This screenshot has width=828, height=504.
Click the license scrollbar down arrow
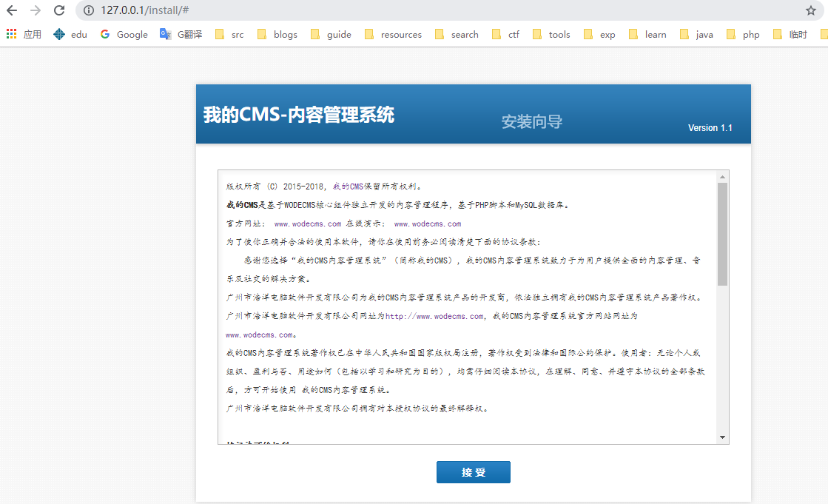722,437
